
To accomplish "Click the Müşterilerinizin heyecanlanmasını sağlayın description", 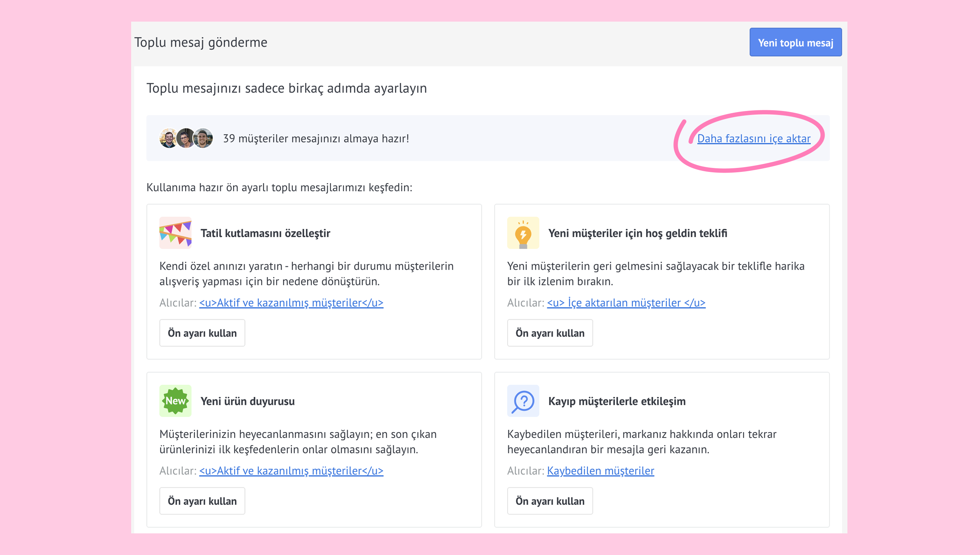I will [298, 442].
